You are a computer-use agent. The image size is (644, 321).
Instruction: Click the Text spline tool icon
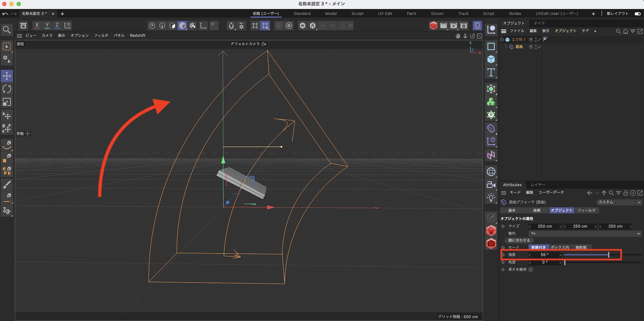pyautogui.click(x=491, y=72)
